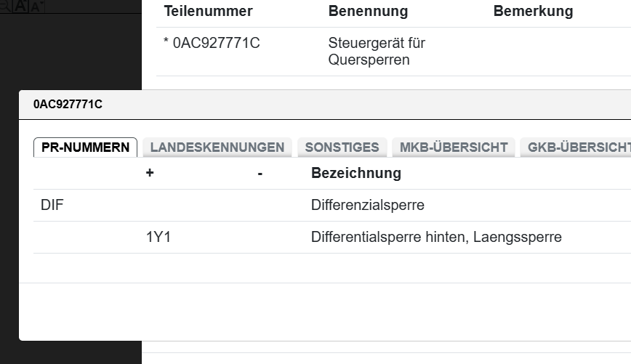631x364 pixels.
Task: Click the plus column header
Action: [150, 174]
